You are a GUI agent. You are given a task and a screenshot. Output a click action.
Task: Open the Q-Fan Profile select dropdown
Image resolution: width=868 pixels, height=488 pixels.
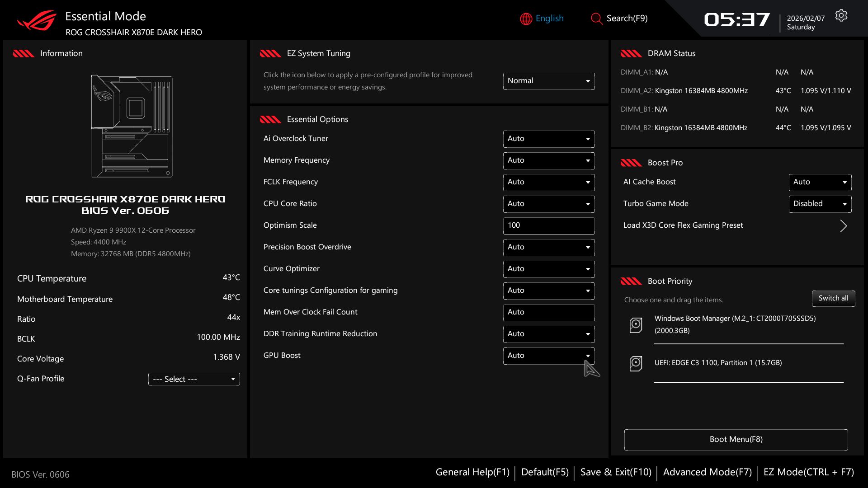pos(194,379)
